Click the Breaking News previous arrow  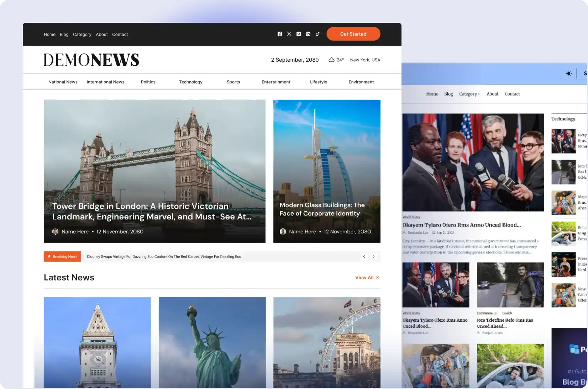point(364,256)
